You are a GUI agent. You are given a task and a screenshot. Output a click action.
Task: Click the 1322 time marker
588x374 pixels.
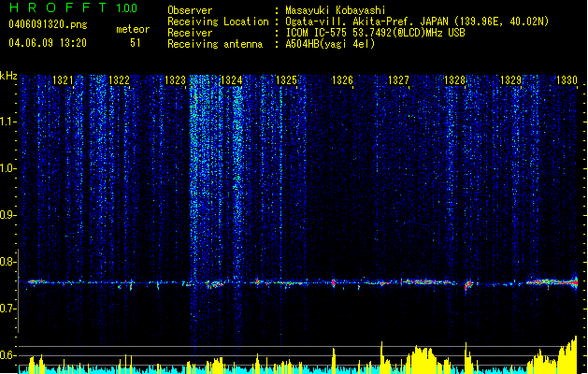pyautogui.click(x=119, y=79)
